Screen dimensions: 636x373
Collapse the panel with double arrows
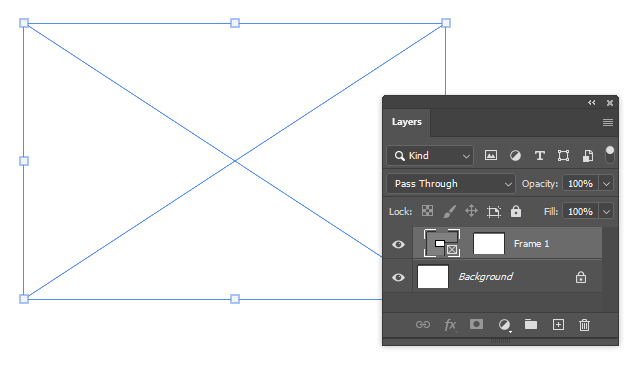592,103
